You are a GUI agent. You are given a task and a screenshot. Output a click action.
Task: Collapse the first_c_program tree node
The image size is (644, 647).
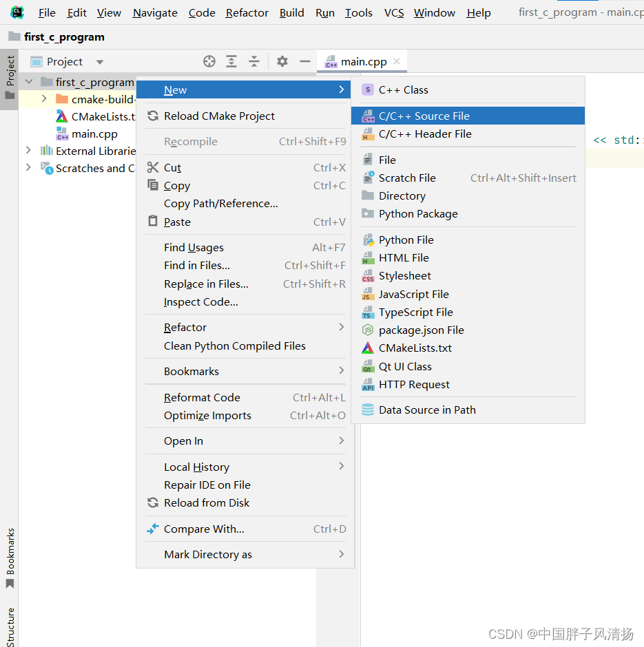29,82
